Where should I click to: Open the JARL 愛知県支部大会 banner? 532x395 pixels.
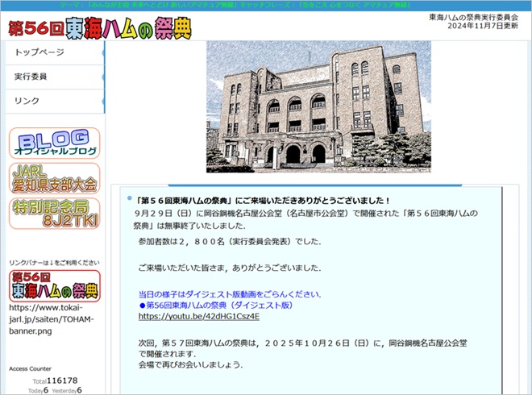pyautogui.click(x=55, y=178)
